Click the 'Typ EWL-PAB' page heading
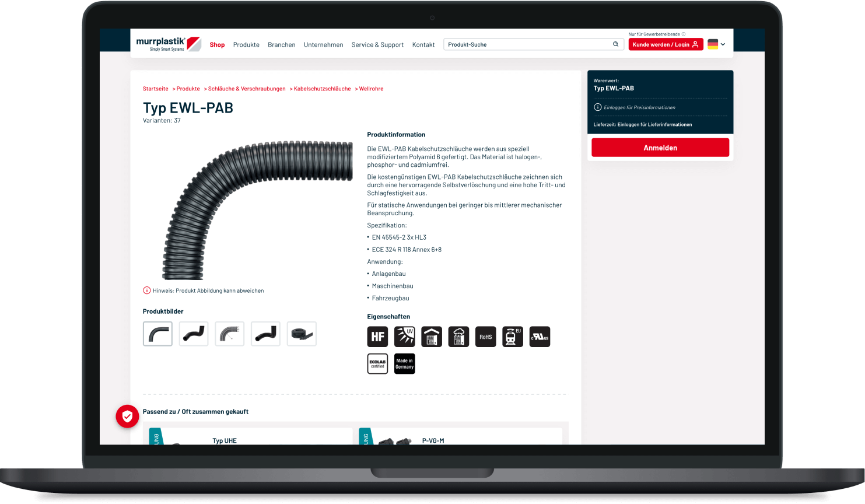This screenshot has height=504, width=865. [188, 108]
